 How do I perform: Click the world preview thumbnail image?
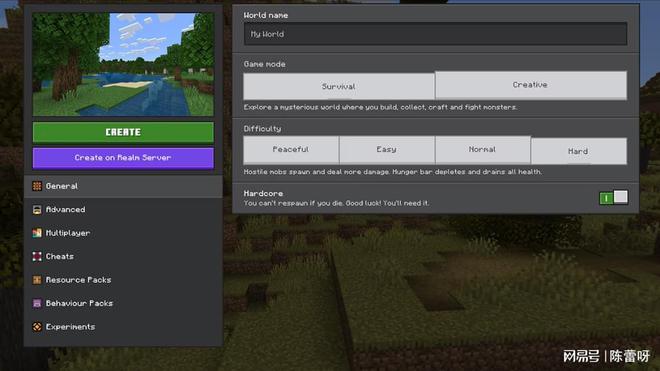123,64
